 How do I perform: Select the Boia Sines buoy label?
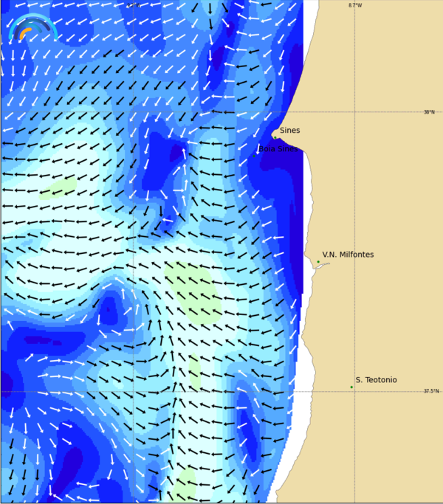278,149
